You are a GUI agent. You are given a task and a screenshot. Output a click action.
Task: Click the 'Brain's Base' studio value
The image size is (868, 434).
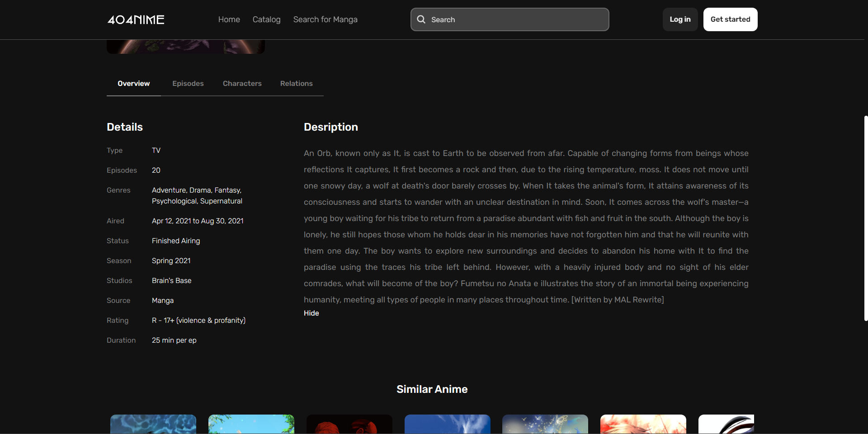(x=172, y=281)
